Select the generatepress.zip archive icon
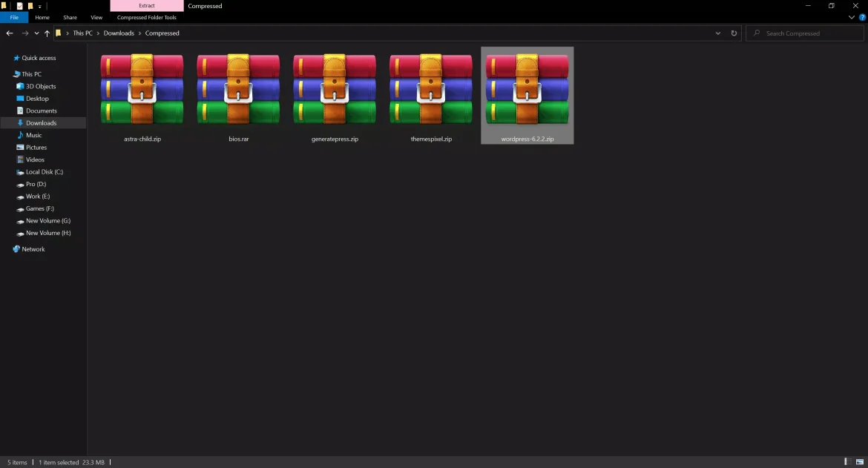Screen dimensions: 868x468 (335, 89)
